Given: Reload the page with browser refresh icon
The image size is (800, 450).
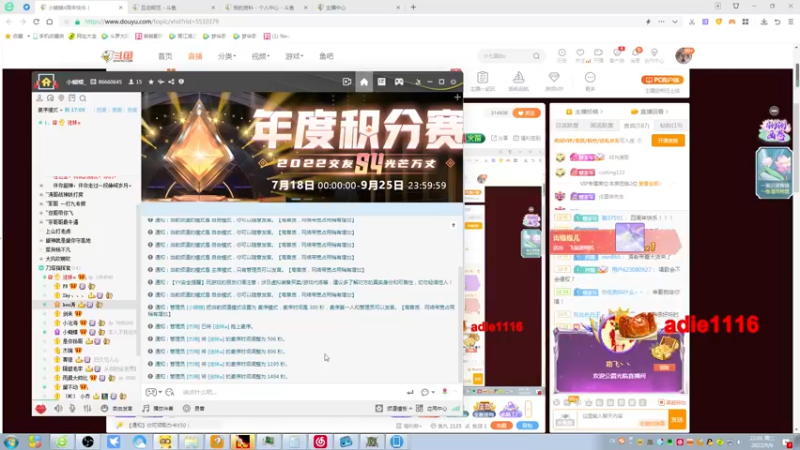Looking at the screenshot, I should coord(36,22).
